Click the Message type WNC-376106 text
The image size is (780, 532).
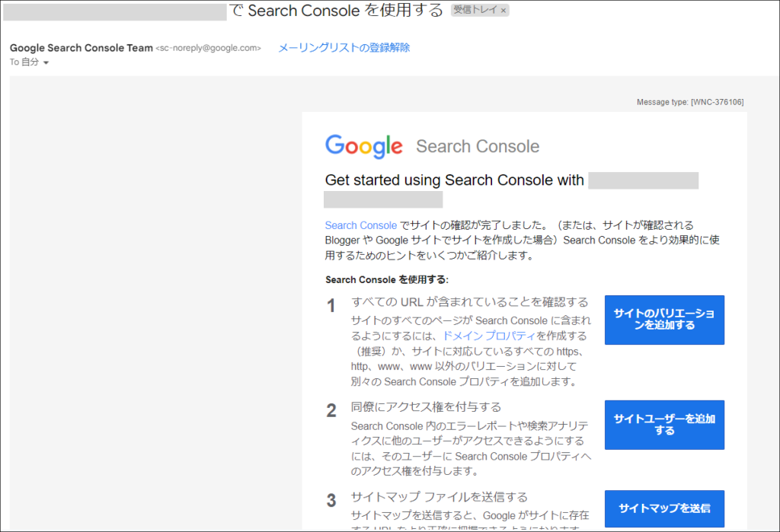[x=690, y=102]
